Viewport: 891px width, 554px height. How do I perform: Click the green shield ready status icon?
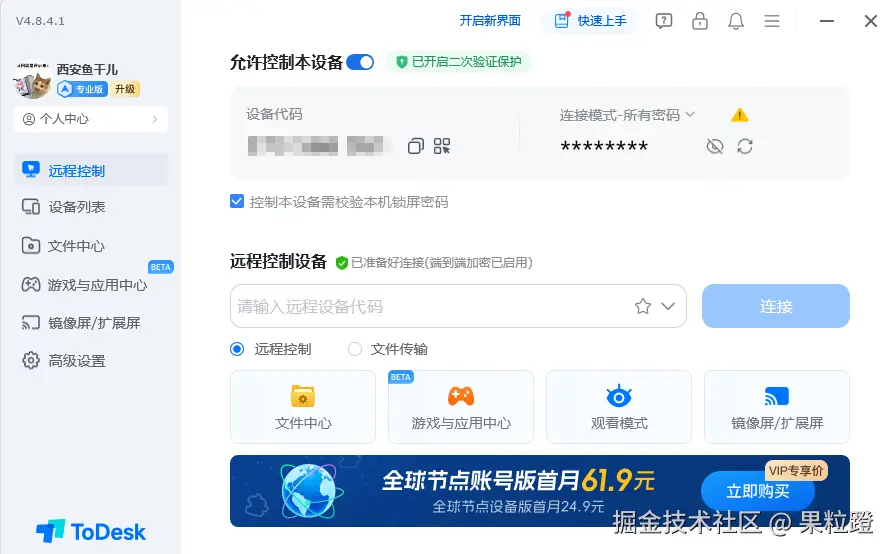[342, 263]
